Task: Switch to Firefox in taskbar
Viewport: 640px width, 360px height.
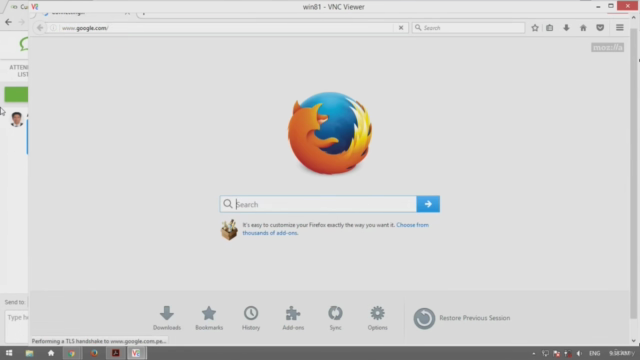Action: (x=94, y=353)
